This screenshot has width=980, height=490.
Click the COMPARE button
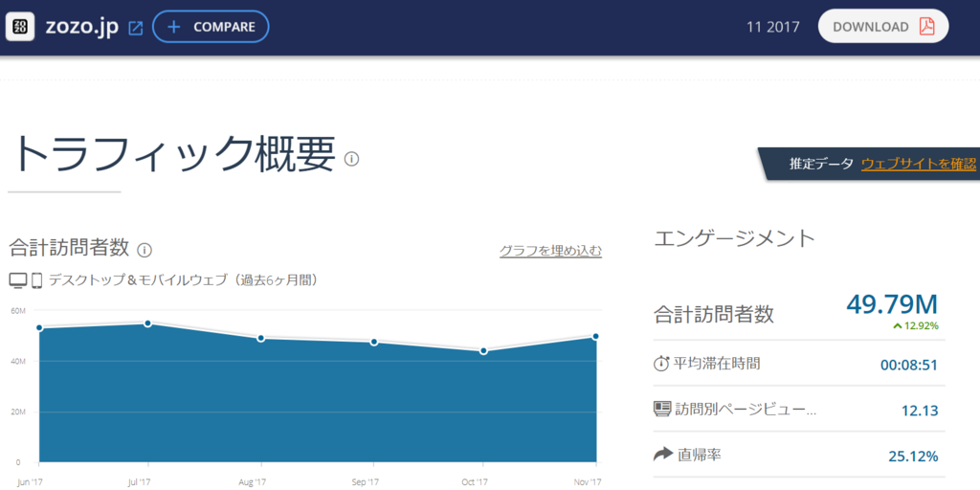[x=211, y=27]
